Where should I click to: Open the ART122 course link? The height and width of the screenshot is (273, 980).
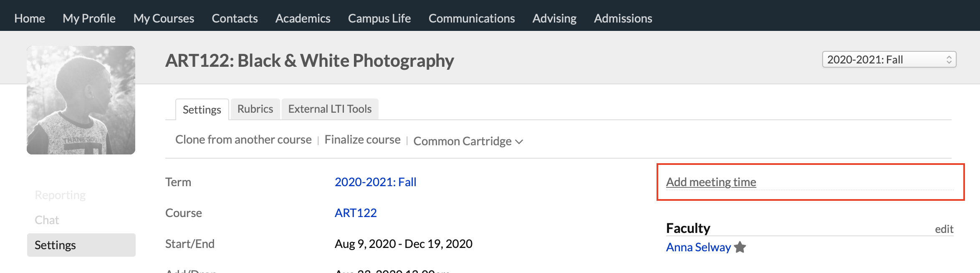click(356, 213)
